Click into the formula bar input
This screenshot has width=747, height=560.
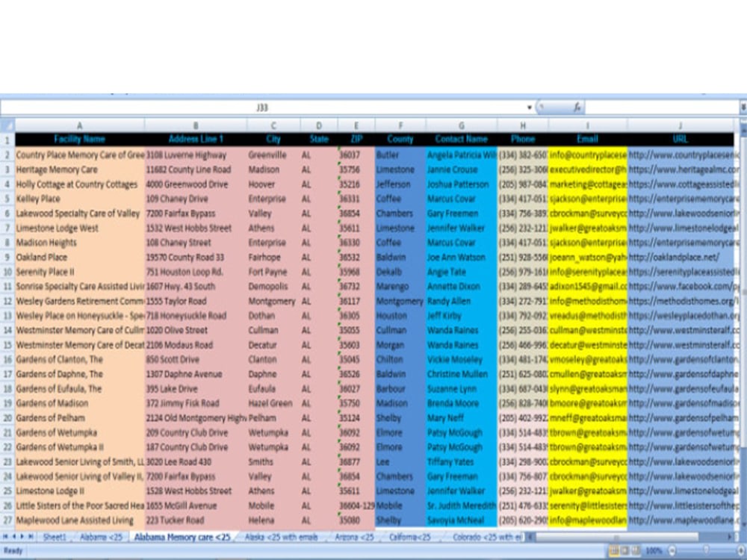click(x=661, y=108)
